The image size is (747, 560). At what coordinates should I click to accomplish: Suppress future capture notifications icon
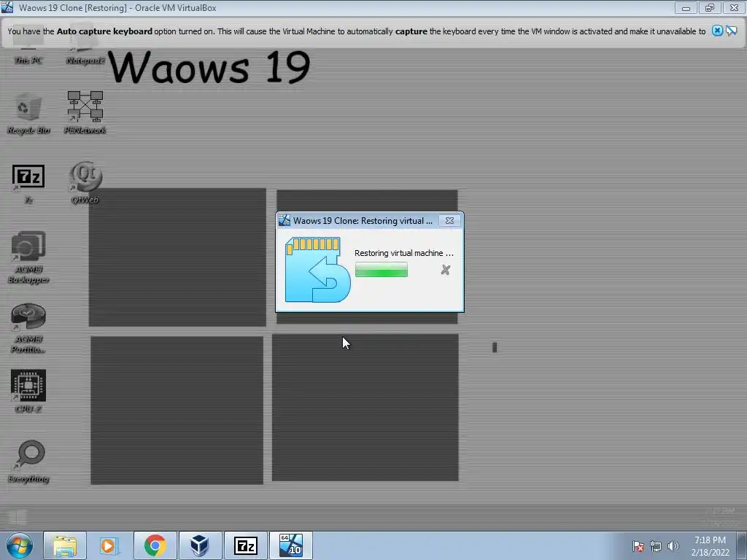(731, 31)
